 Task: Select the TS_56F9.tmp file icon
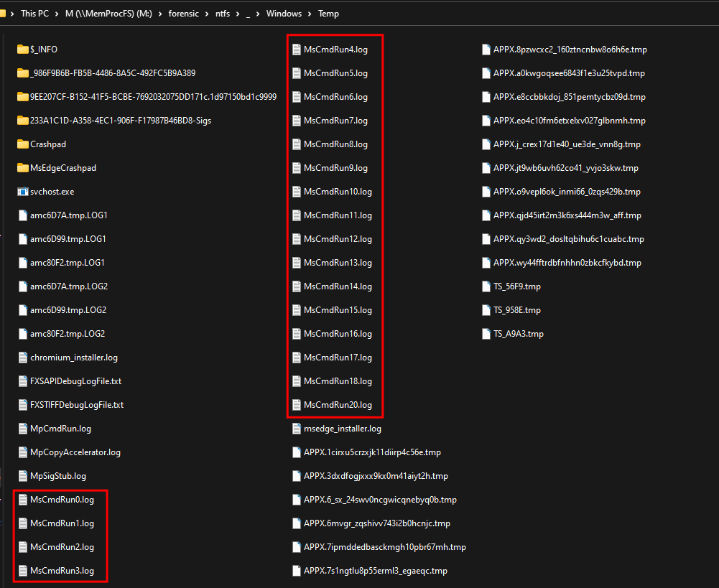pyautogui.click(x=486, y=286)
